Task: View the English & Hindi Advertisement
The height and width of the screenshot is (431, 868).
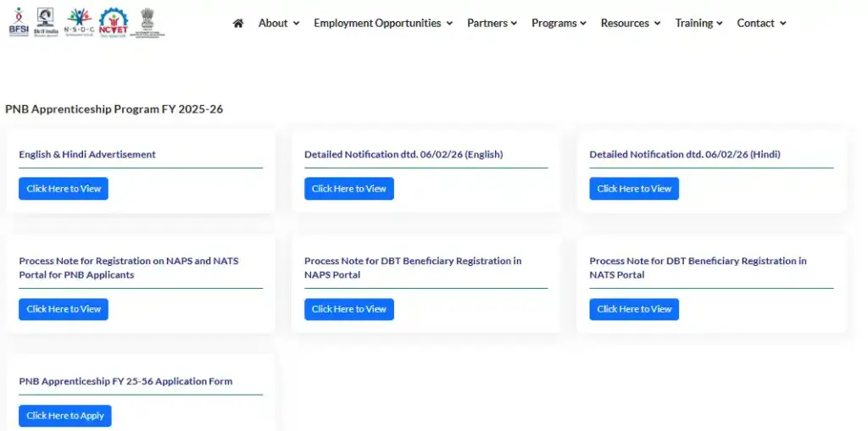Action: 64,189
